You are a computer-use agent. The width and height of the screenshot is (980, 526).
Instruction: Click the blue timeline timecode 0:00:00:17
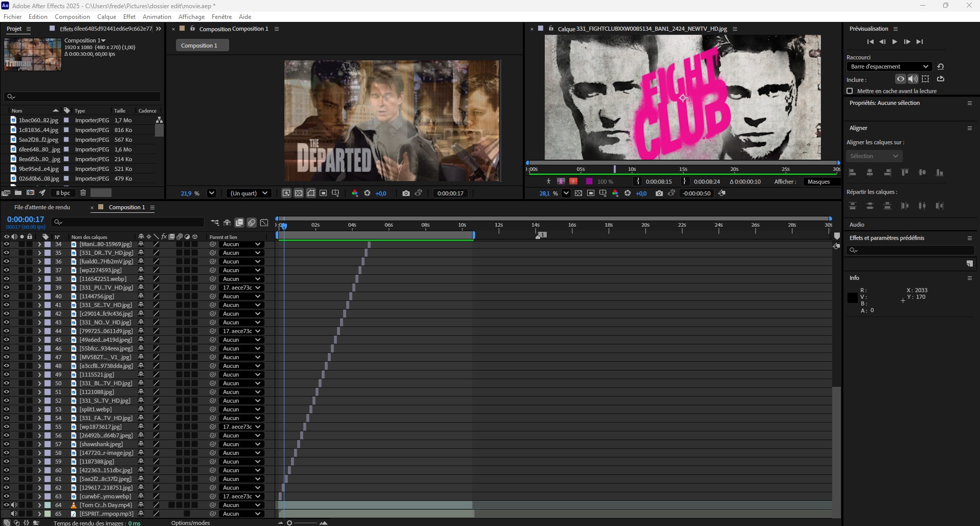point(26,220)
